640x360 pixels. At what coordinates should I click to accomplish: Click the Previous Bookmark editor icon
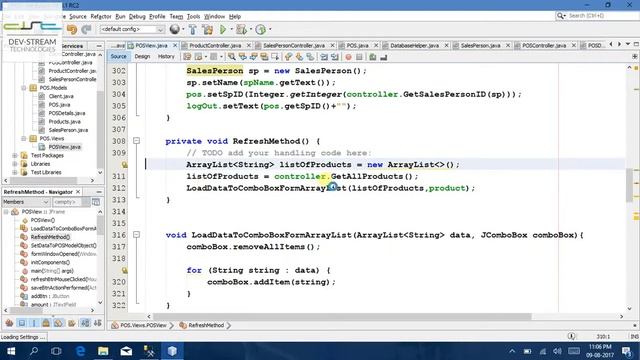coord(289,57)
